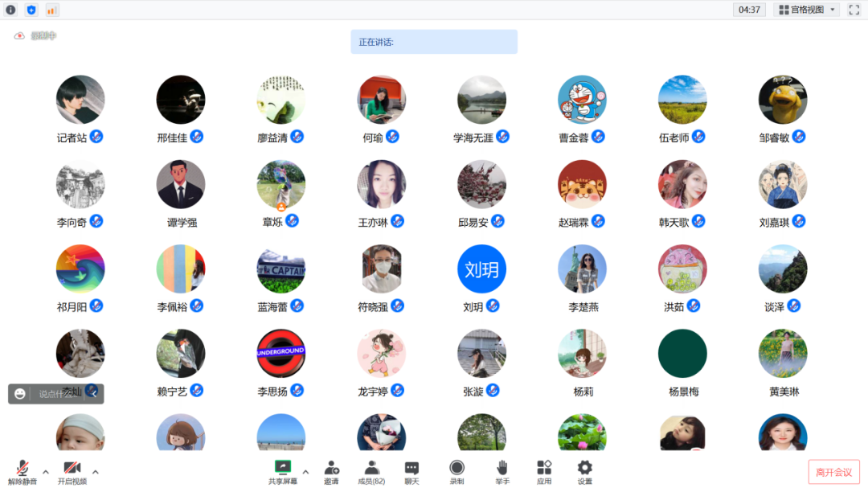The height and width of the screenshot is (488, 868).
Task: Open the members (82) list
Action: [371, 468]
